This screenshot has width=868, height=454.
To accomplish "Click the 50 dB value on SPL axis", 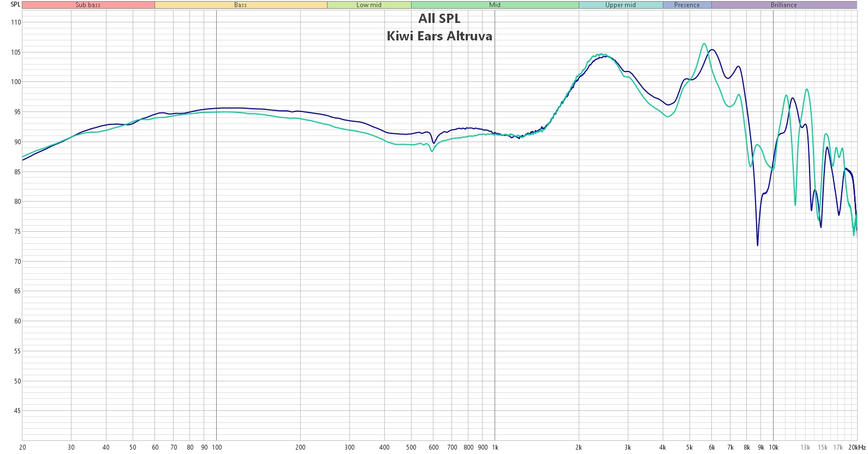I will point(17,381).
